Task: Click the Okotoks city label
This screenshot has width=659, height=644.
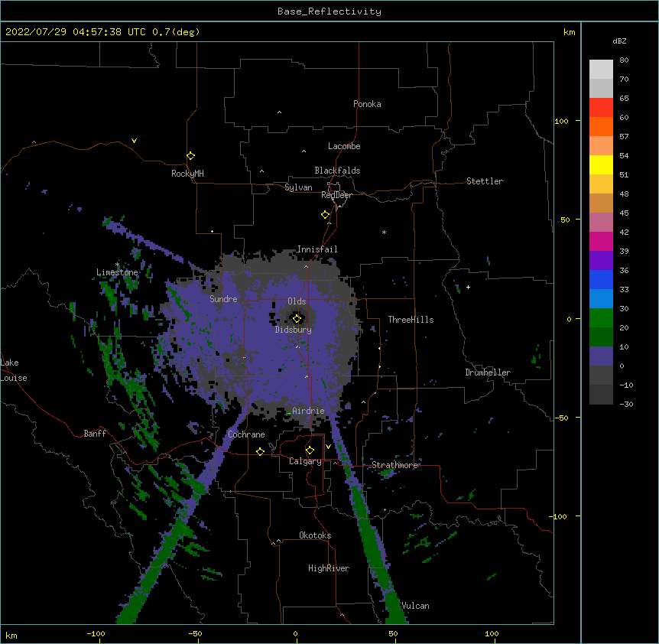Action: pyautogui.click(x=315, y=535)
